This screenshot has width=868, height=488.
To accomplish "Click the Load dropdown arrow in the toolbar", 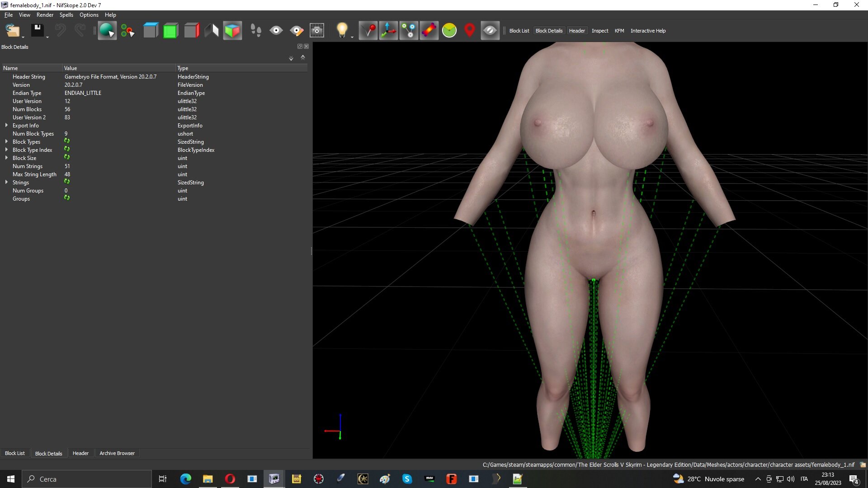I will 23,37.
